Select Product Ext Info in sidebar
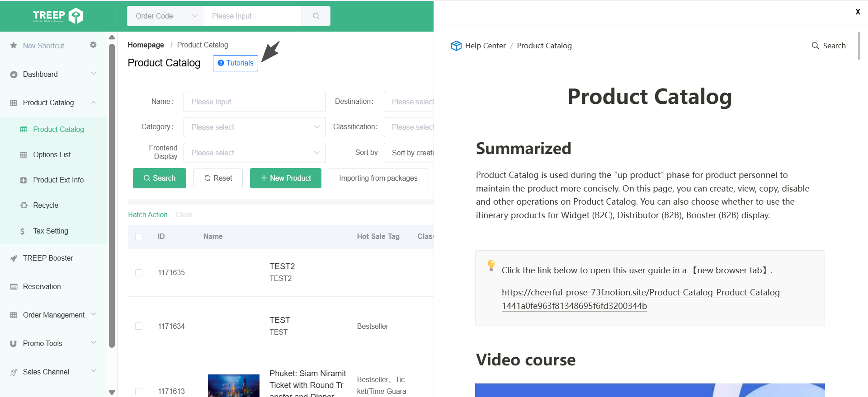Image resolution: width=868 pixels, height=397 pixels. pos(58,180)
